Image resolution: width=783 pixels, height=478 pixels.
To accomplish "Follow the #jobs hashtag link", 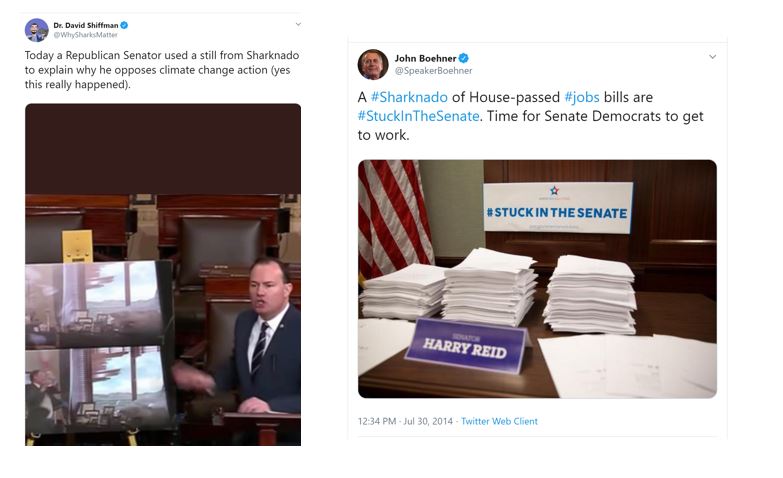I will (582, 97).
